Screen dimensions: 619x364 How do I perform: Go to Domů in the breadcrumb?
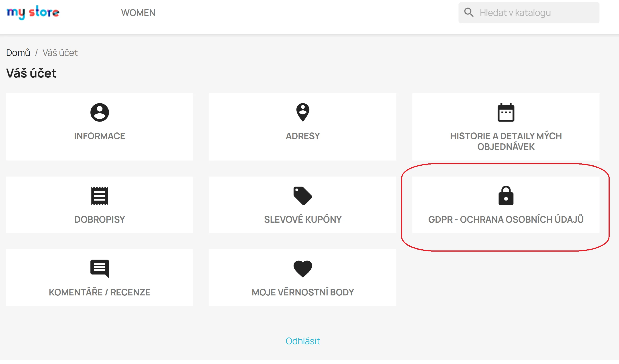click(18, 53)
